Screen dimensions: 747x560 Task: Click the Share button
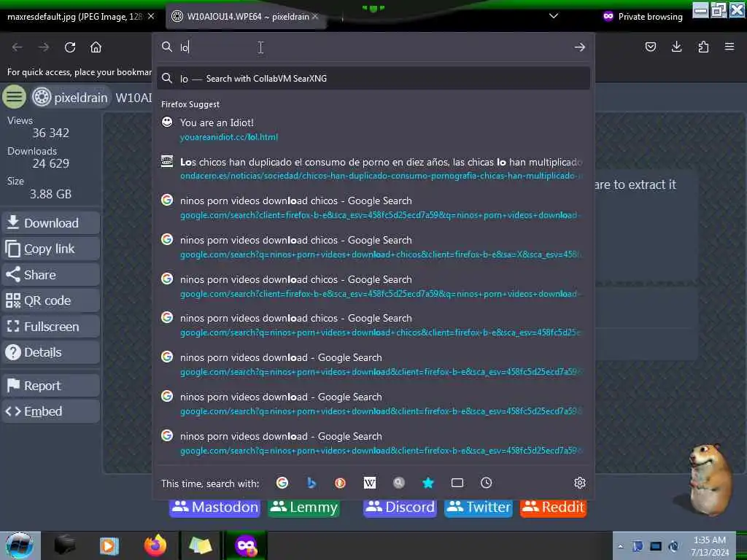click(50, 275)
